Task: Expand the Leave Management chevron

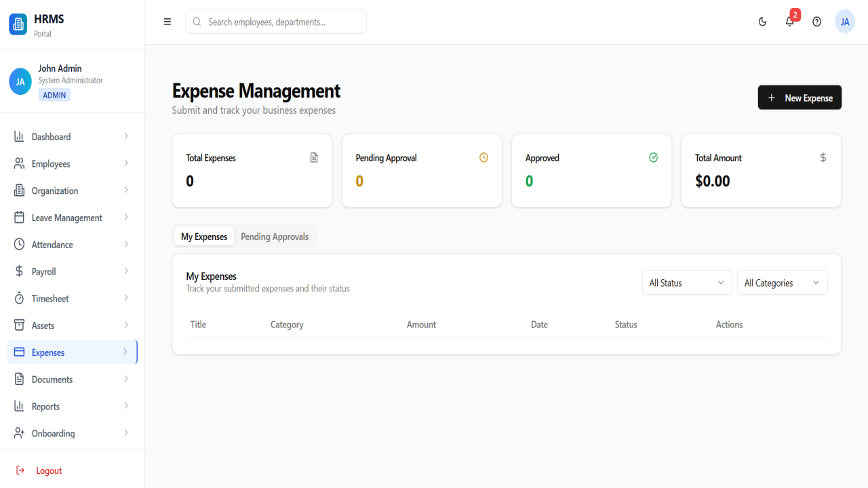Action: coord(126,218)
